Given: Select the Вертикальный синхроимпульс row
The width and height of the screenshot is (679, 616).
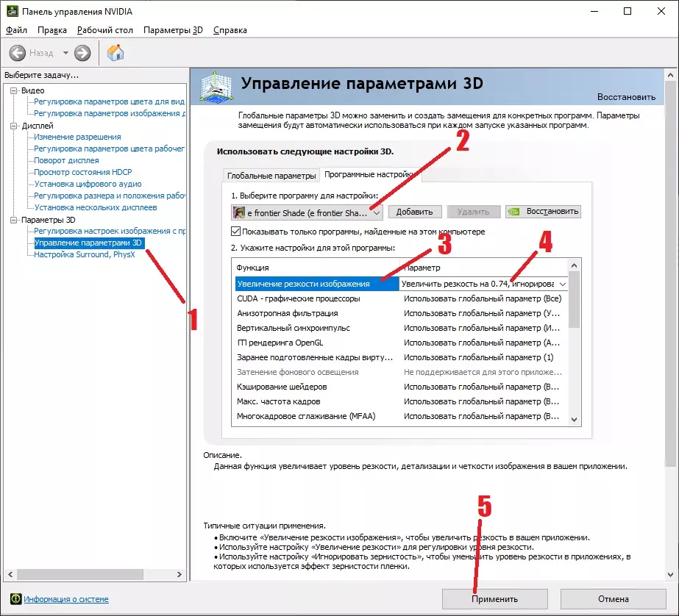Looking at the screenshot, I should pyautogui.click(x=402, y=329).
